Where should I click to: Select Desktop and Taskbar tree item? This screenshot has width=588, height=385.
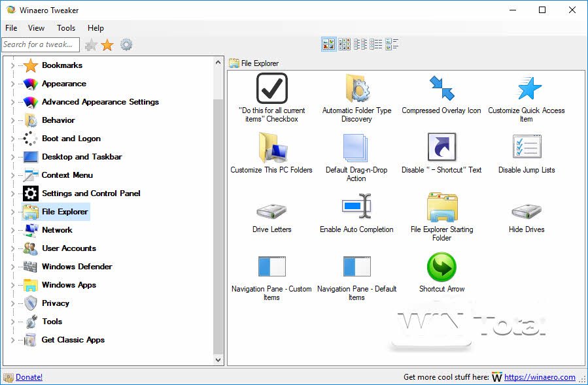[x=82, y=157]
